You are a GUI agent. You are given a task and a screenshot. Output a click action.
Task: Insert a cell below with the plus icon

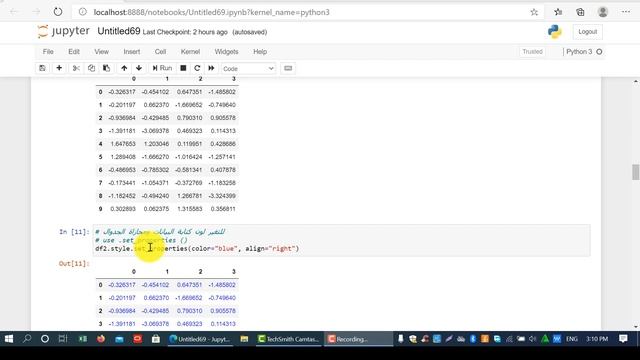click(59, 68)
